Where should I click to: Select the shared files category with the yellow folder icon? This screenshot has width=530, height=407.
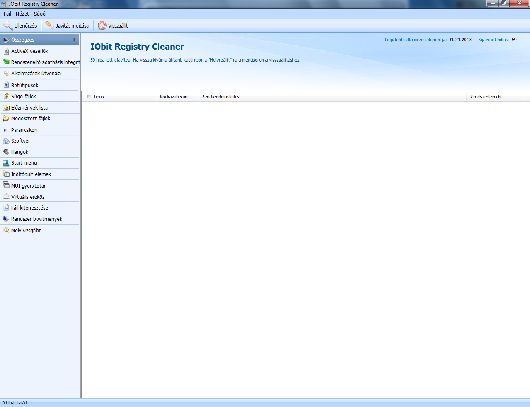[x=40, y=118]
